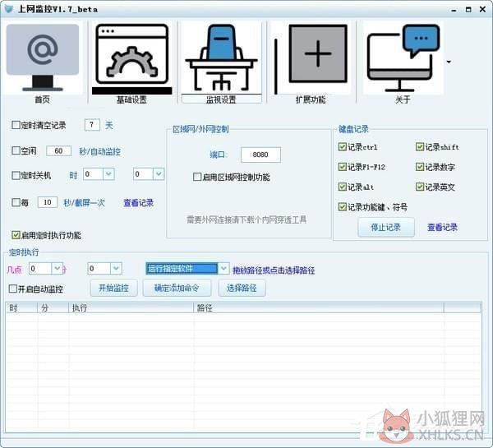This screenshot has height=448, width=493.
Task: Uncheck 记录英文 checkbox
Action: pos(419,187)
